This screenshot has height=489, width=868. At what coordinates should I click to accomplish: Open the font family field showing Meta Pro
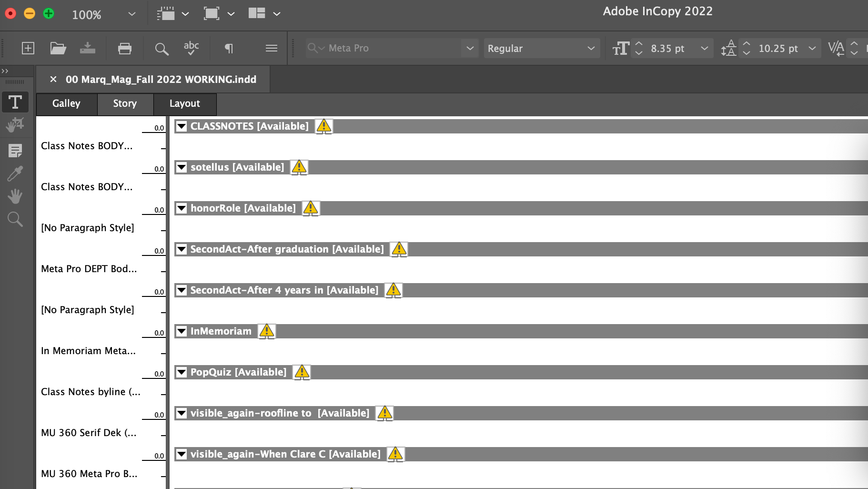(392, 48)
